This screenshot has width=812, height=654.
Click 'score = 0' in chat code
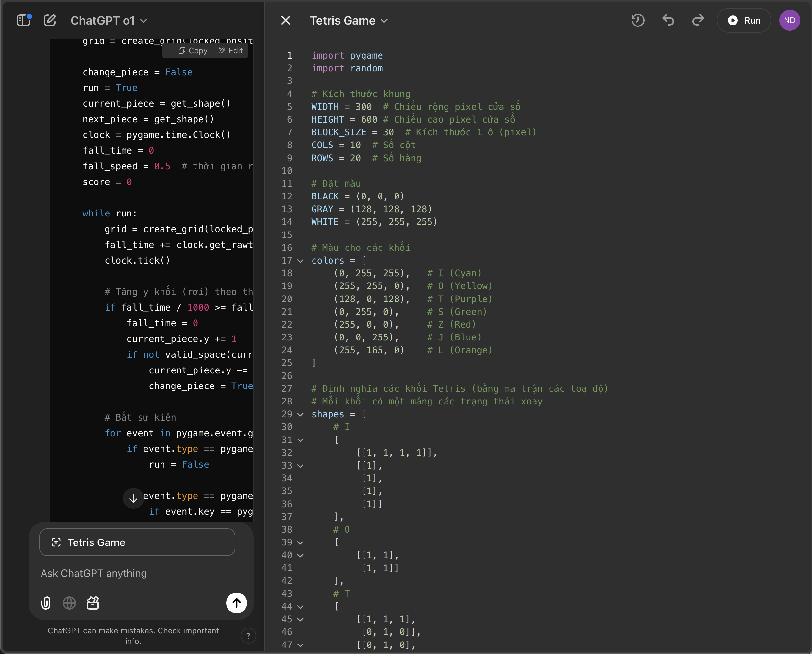[x=107, y=182]
